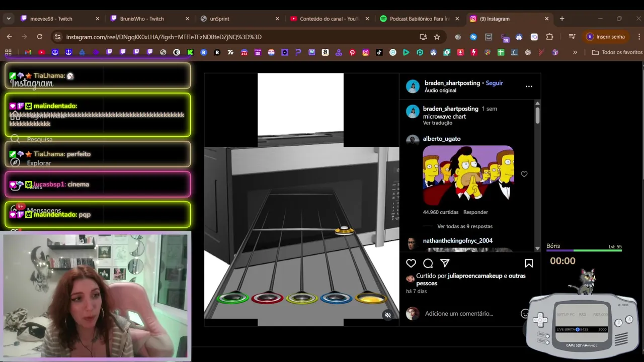
Task: Click Ver tradução under the caption
Action: pos(438,123)
